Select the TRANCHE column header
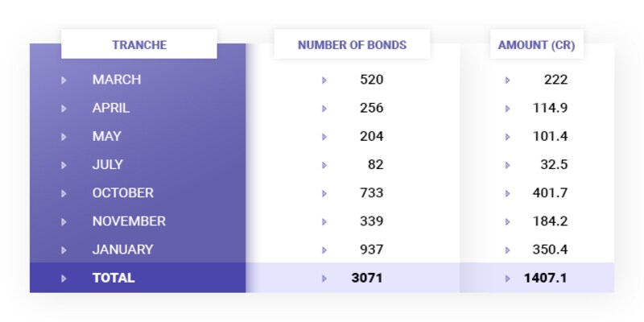This screenshot has height=322, width=644. pyautogui.click(x=139, y=45)
